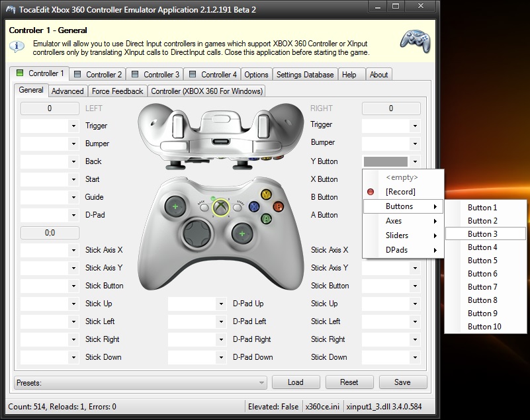Viewport: 530px width, 420px height.
Task: Select the <empty> menu entry
Action: 403,177
